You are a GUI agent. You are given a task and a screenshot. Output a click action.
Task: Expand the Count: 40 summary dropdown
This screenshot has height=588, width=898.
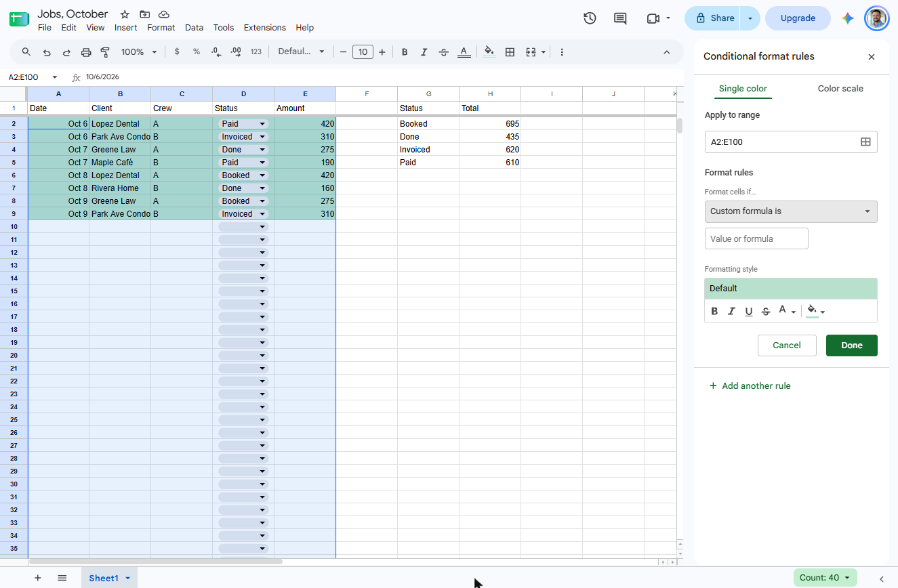825,578
